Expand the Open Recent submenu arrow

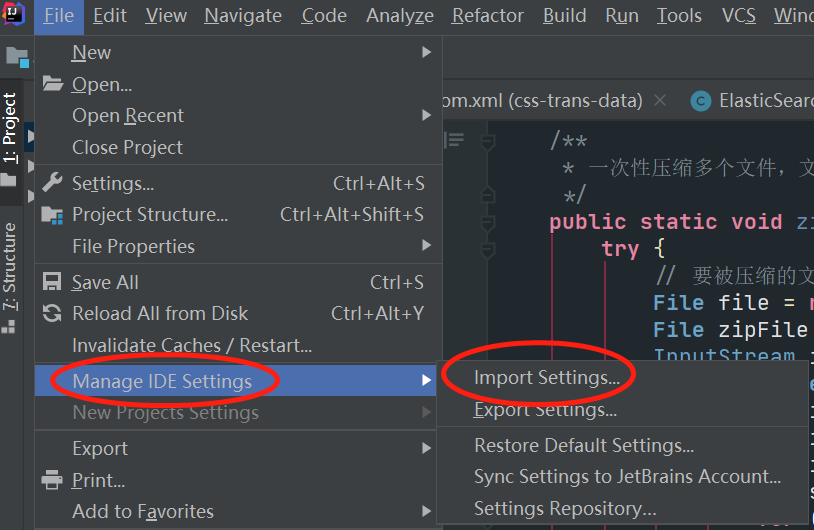coord(427,116)
